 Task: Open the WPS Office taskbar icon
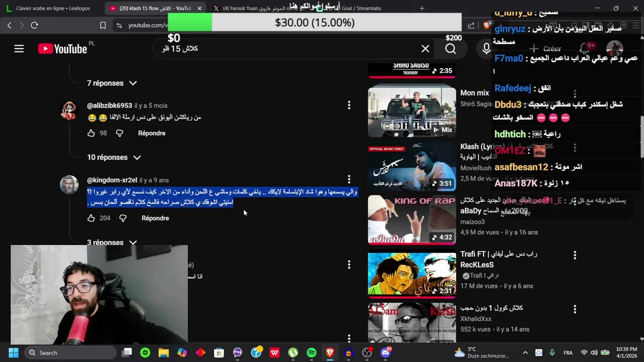click(x=274, y=352)
